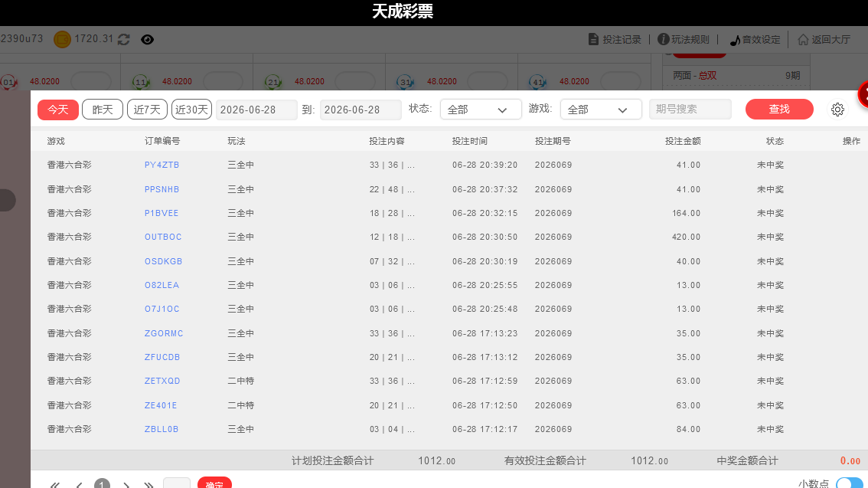Click the red 确定 page jump button
The height and width of the screenshot is (488, 868).
215,483
